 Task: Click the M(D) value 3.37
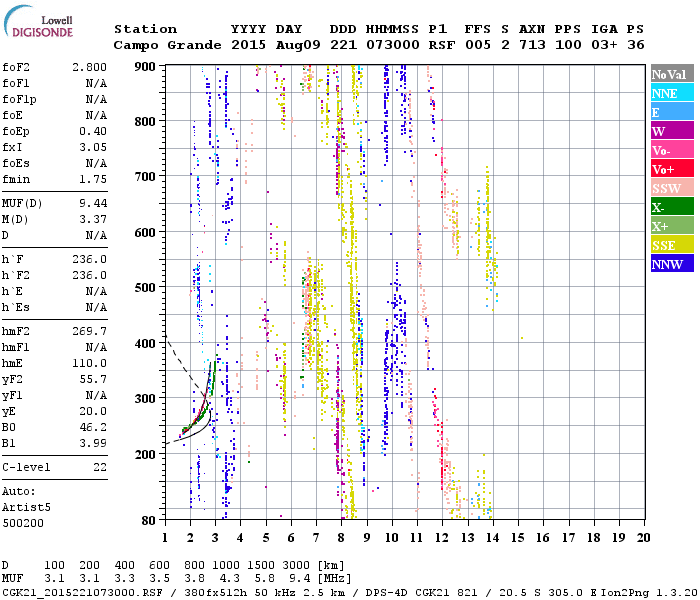point(93,219)
